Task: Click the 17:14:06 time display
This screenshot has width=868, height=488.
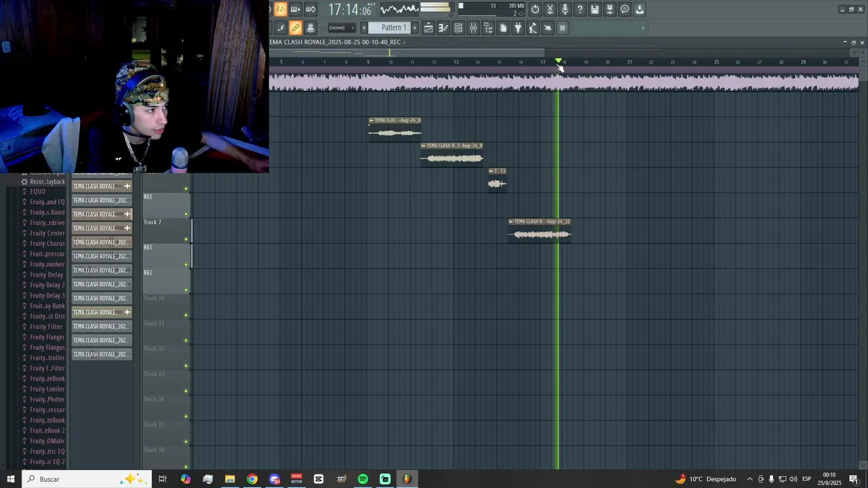Action: click(349, 9)
